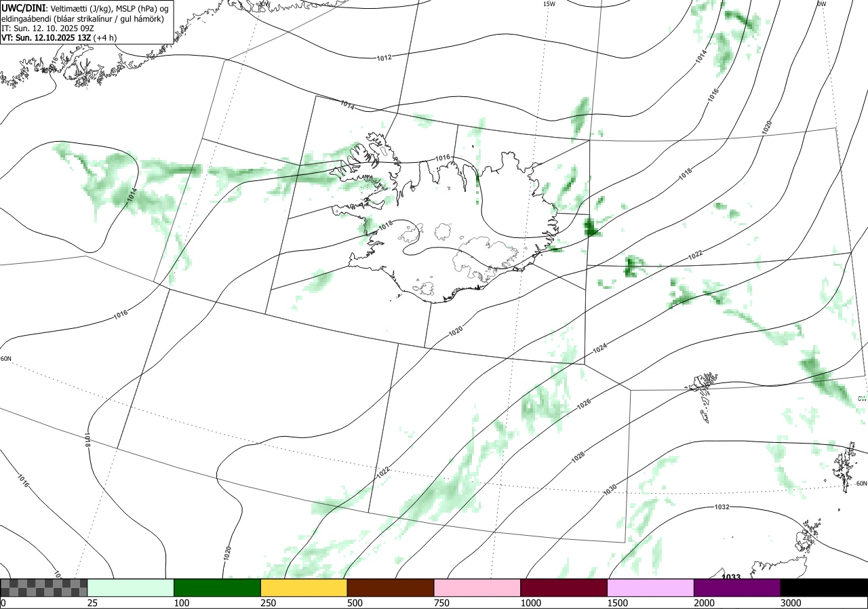Pick the pink 750–1000 legend swatch
The image size is (868, 609).
tap(477, 587)
